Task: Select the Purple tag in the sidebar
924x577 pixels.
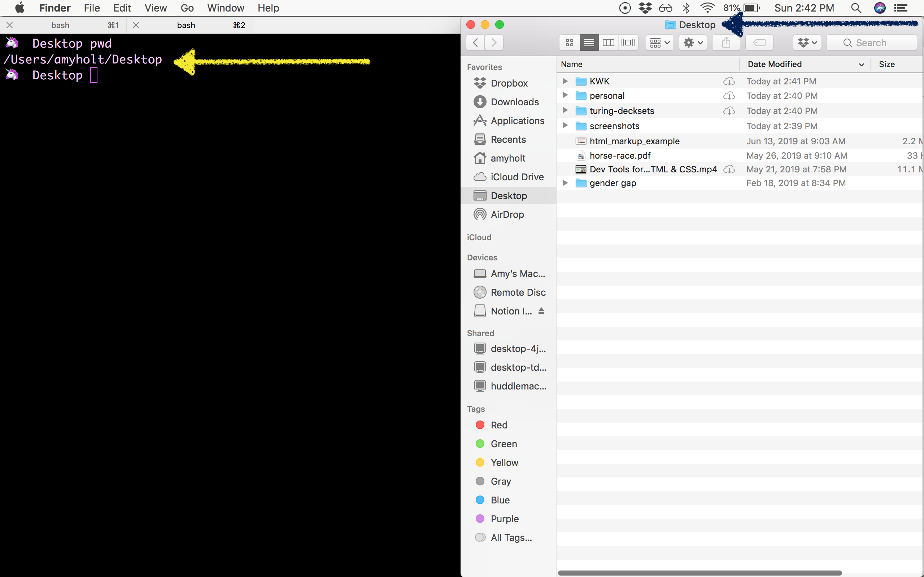Action: pos(504,518)
